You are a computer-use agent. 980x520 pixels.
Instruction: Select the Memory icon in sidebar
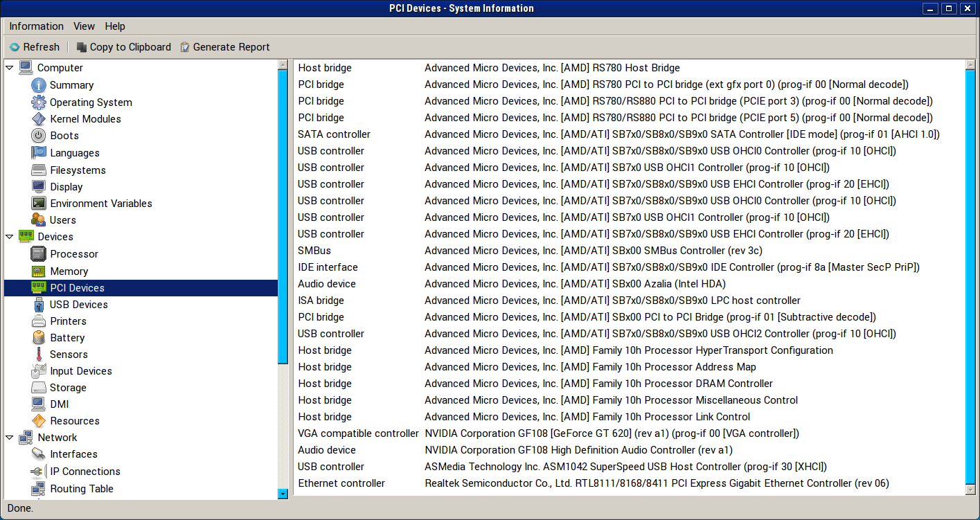[39, 271]
